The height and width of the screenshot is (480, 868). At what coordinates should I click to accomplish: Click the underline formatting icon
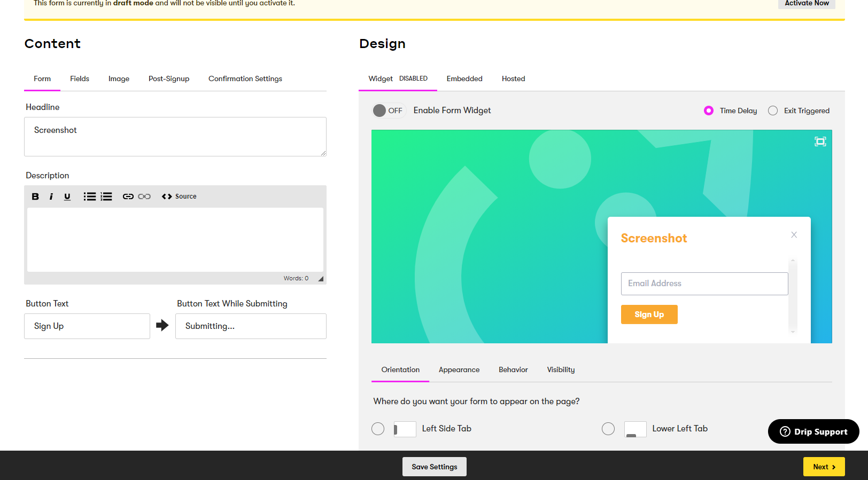coord(67,196)
